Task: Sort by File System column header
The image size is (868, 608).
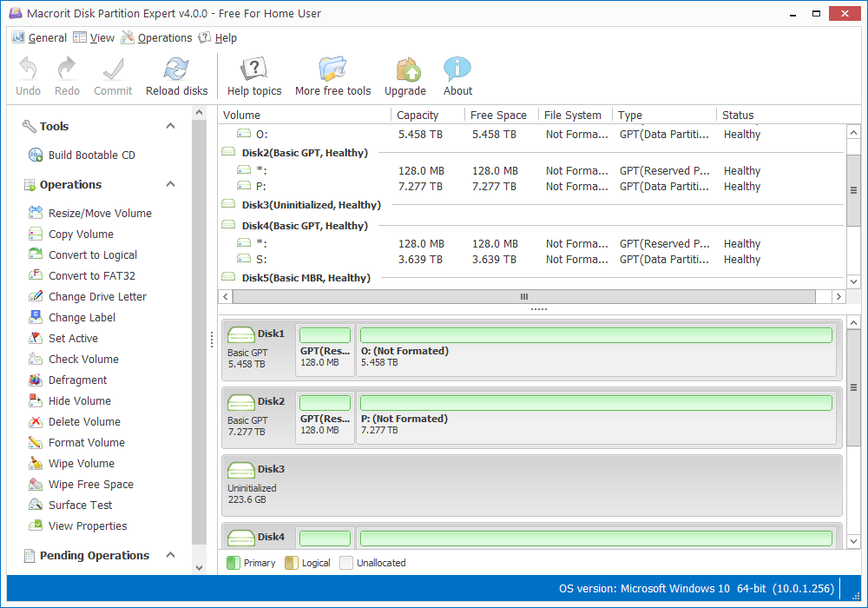Action: 575,116
